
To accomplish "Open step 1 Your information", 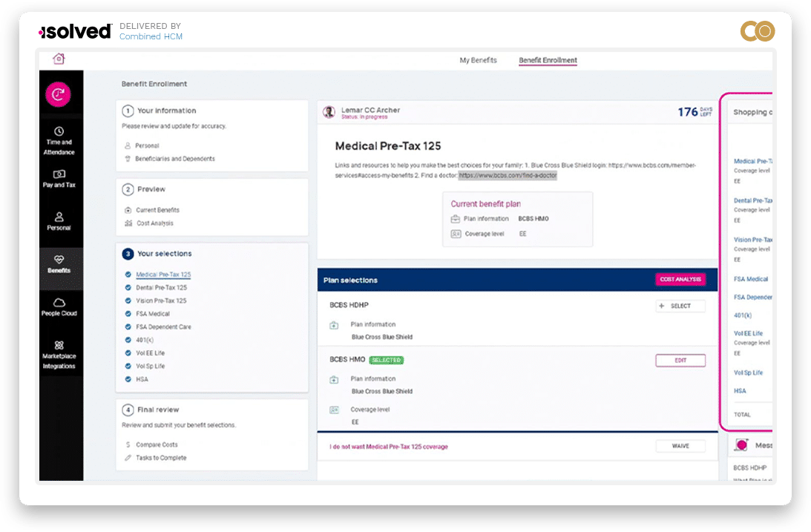I will (x=159, y=111).
